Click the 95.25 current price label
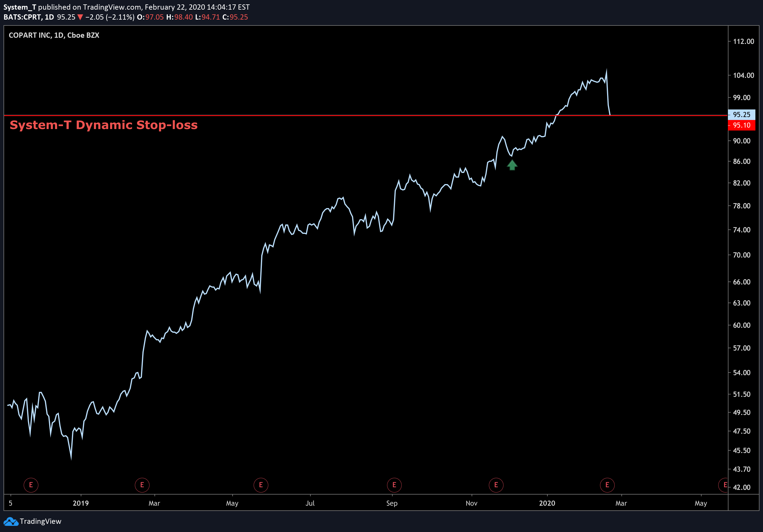Image resolution: width=763 pixels, height=532 pixels. [742, 115]
